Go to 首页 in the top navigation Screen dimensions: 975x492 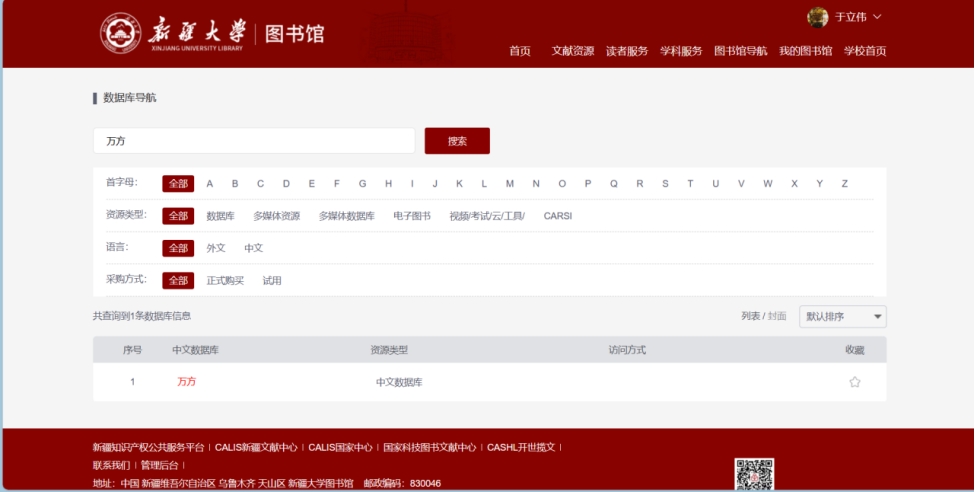[x=520, y=51]
